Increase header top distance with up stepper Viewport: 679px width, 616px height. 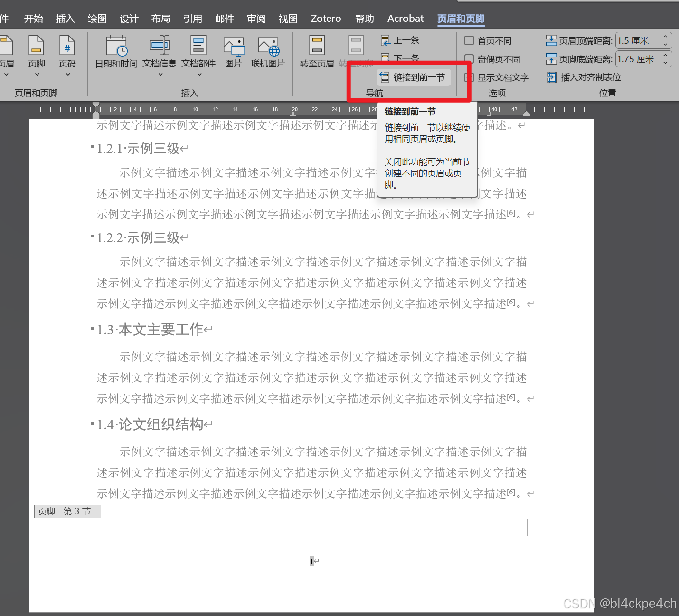pyautogui.click(x=666, y=37)
